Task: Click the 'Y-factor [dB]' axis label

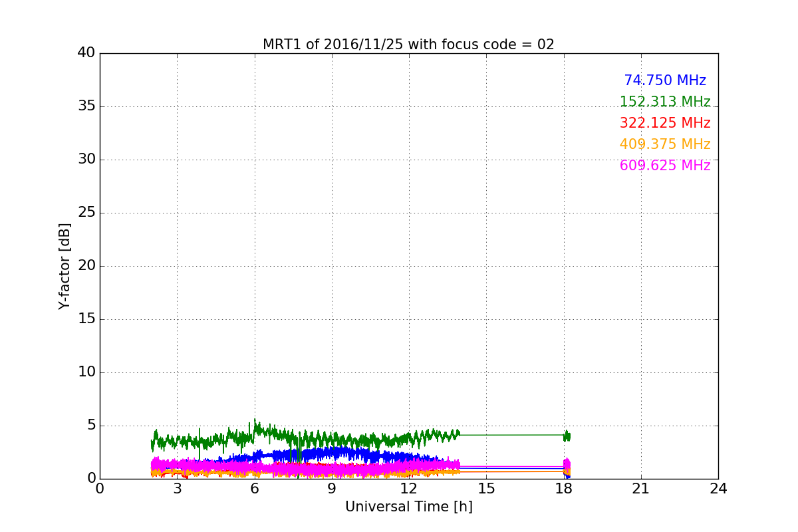Action: coord(65,266)
